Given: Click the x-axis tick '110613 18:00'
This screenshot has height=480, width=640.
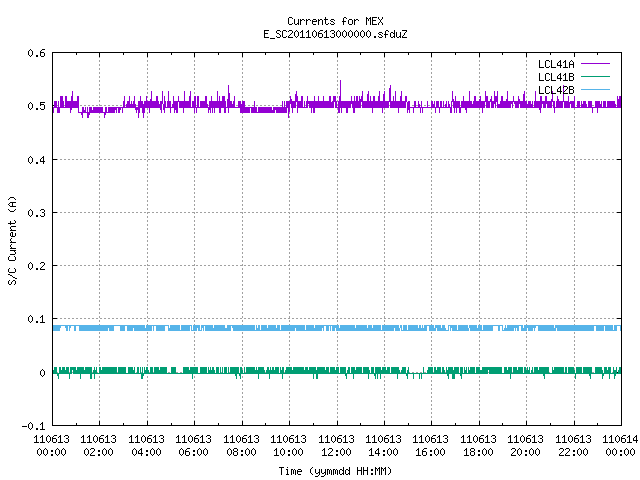Looking at the screenshot, I should click(x=479, y=446).
